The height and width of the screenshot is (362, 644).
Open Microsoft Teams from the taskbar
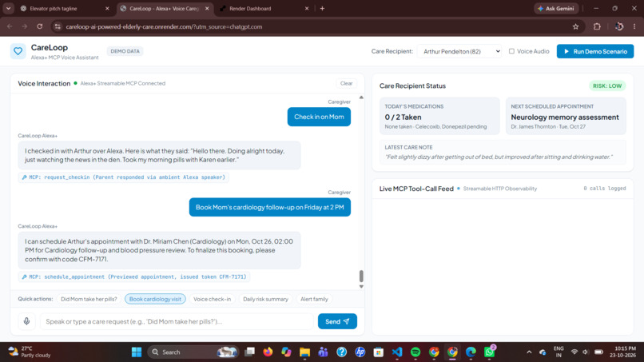pos(323,352)
